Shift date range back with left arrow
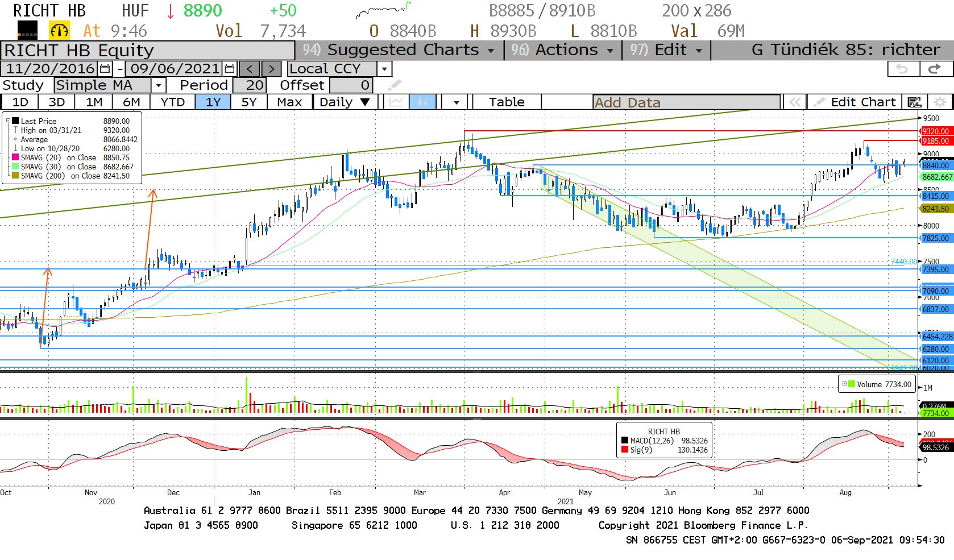This screenshot has width=954, height=560. coord(250,69)
